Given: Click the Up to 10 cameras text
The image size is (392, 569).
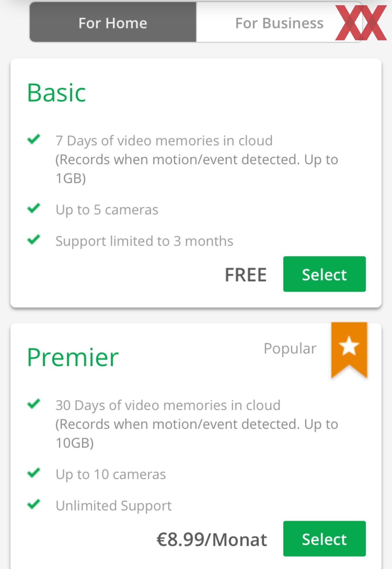Looking at the screenshot, I should click(x=111, y=474).
